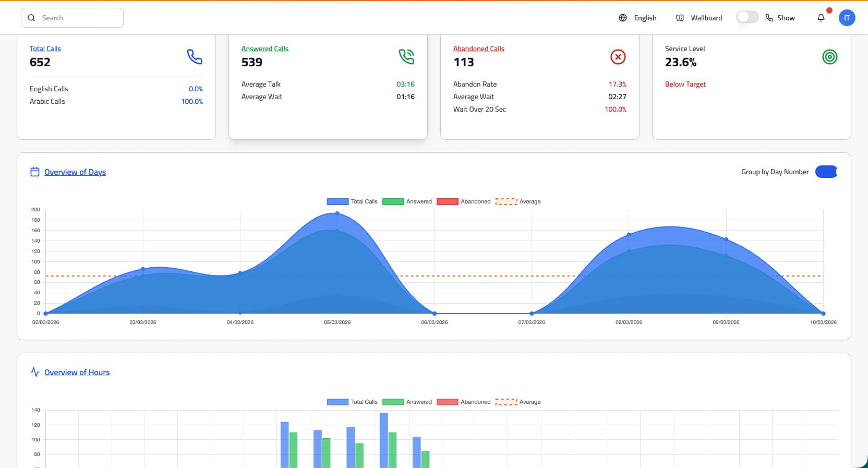Open the Answered Calls link
This screenshot has width=868, height=468.
click(265, 49)
